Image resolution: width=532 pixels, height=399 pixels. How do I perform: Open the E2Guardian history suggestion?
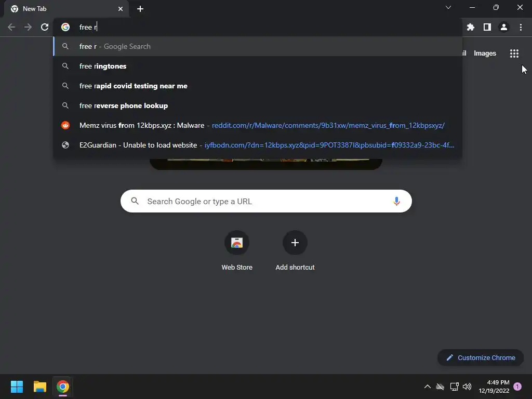258,145
